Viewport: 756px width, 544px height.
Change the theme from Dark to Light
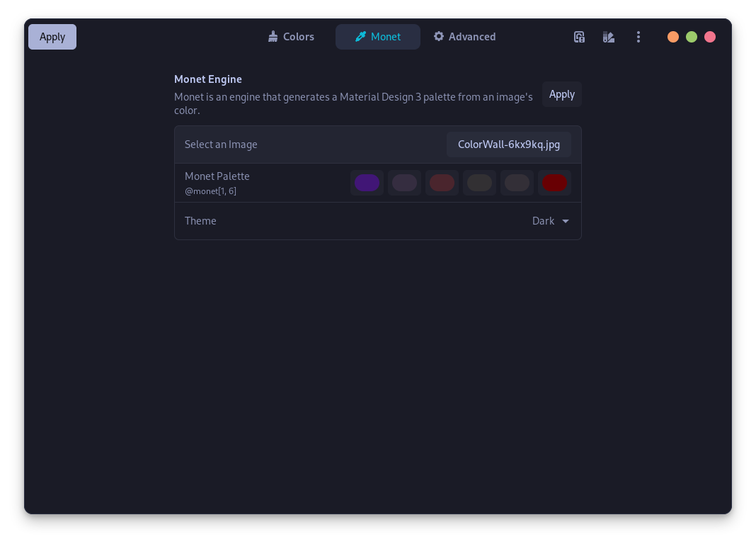point(551,220)
